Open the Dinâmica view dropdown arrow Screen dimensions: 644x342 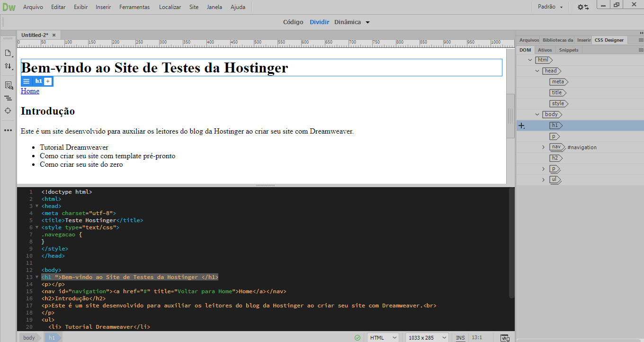tap(367, 22)
